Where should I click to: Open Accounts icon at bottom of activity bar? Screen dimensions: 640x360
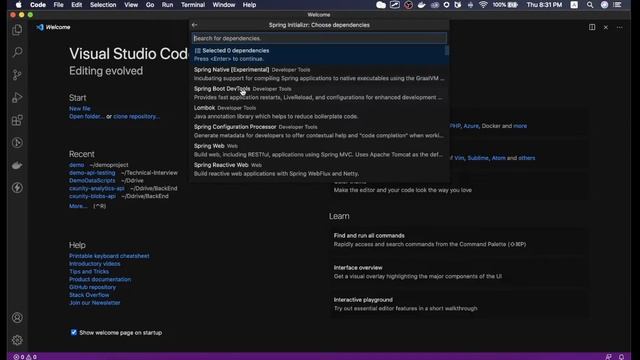tap(17, 318)
